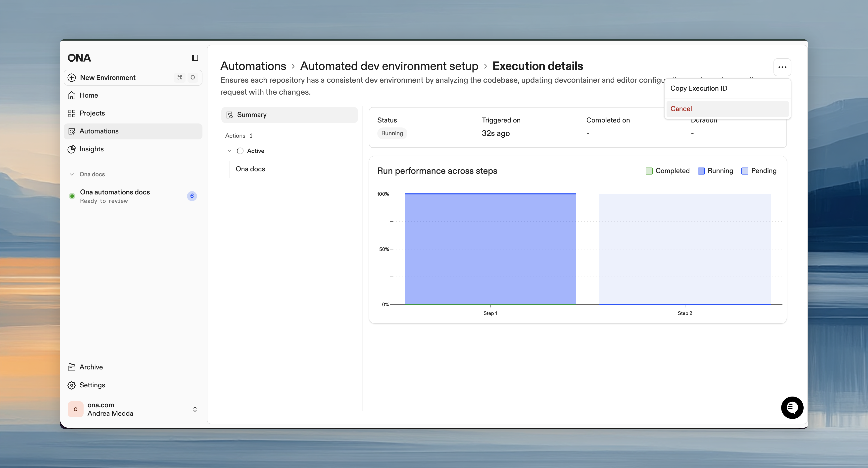
Task: Click the three-dots more options button
Action: click(x=782, y=67)
